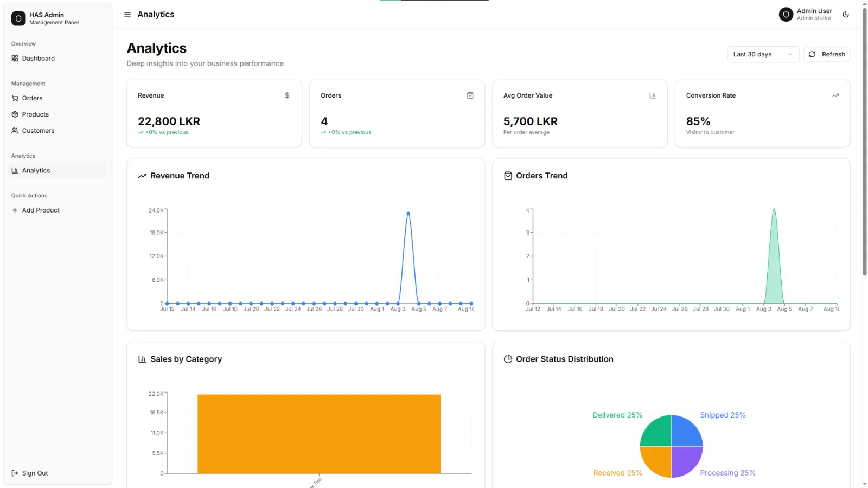Click the Orders Trend green peak area
Screen dimensions: 868x488
(774, 266)
